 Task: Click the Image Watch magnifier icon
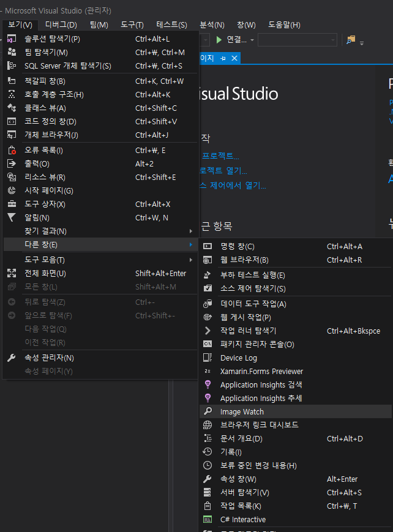208,411
